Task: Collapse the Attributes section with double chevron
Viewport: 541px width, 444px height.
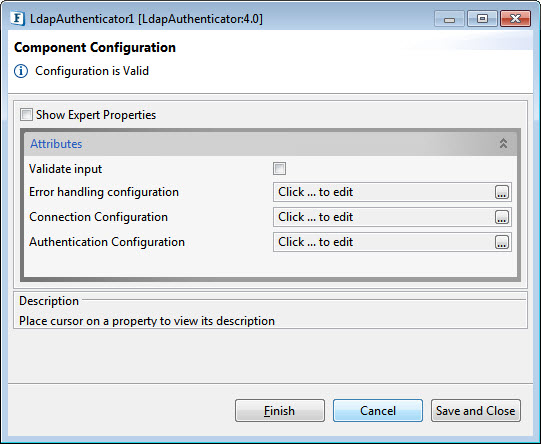Action: (x=503, y=144)
